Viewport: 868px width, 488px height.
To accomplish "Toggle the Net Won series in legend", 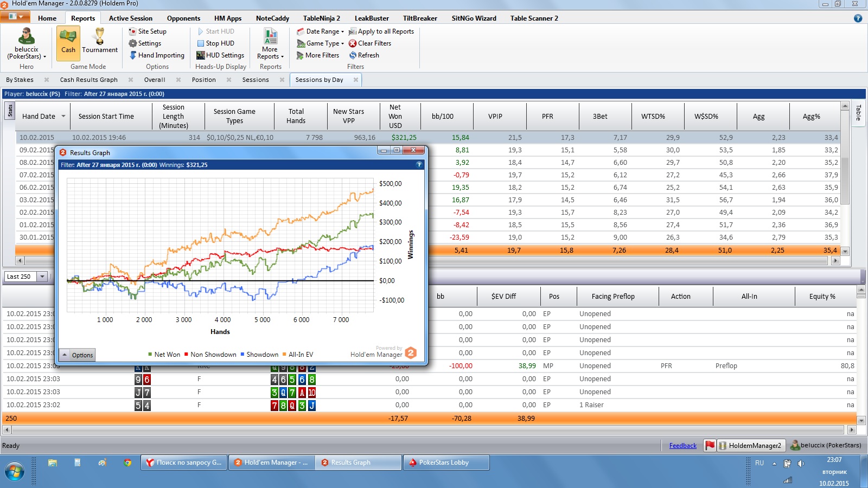I will click(x=164, y=355).
